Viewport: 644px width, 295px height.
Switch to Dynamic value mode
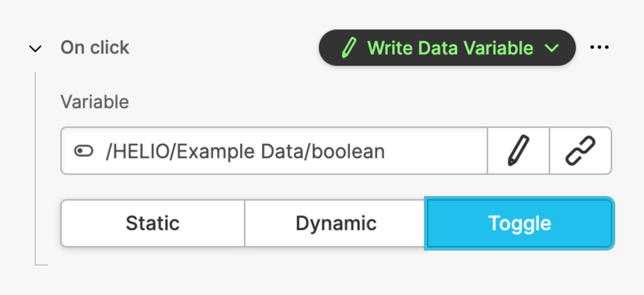[x=335, y=224]
